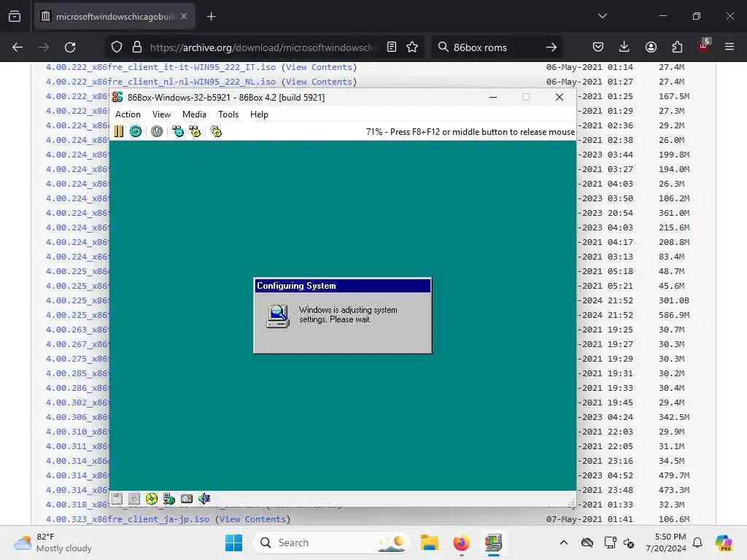Send Ctrl+Alt+Esc via 86Box toolbar
This screenshot has width=747, height=560.
[195, 131]
